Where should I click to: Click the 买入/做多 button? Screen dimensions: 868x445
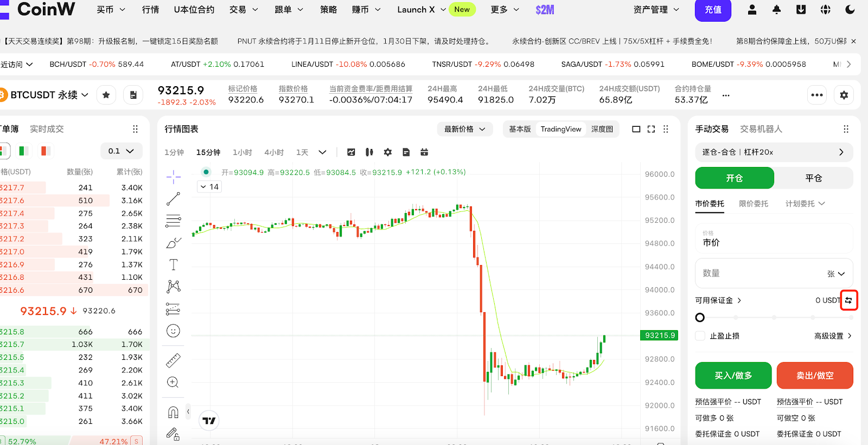[x=733, y=376]
